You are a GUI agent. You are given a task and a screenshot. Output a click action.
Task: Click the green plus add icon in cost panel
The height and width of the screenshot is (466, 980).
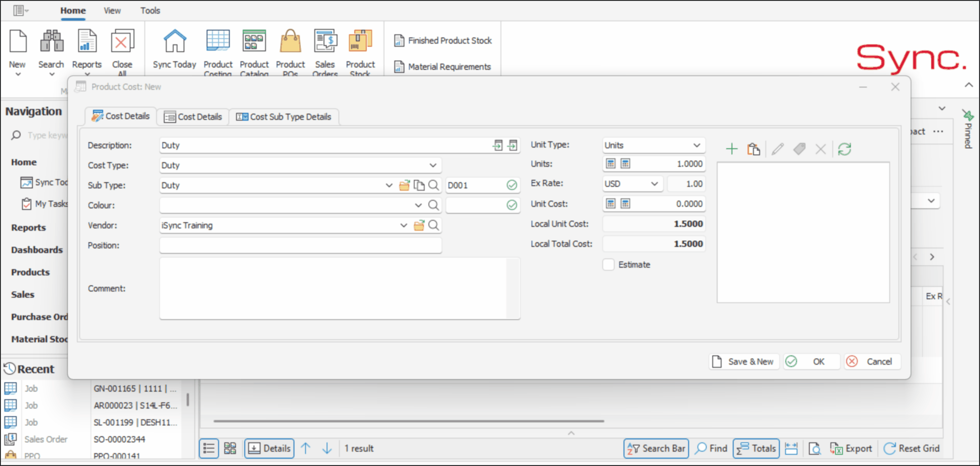tap(732, 149)
